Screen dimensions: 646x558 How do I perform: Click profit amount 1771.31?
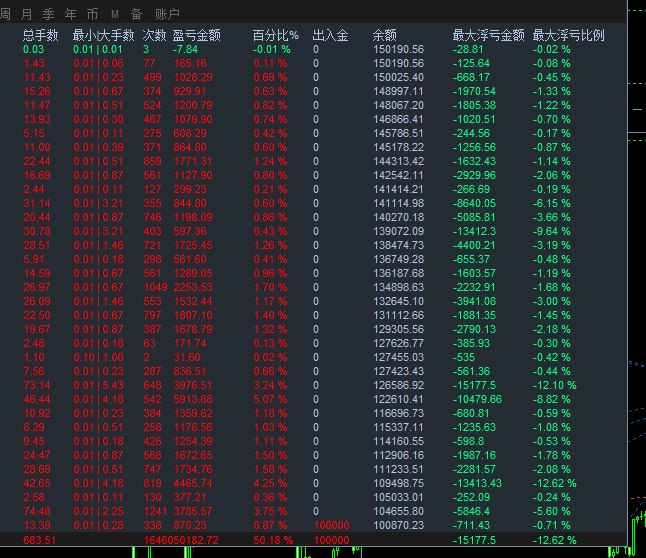pyautogui.click(x=193, y=162)
